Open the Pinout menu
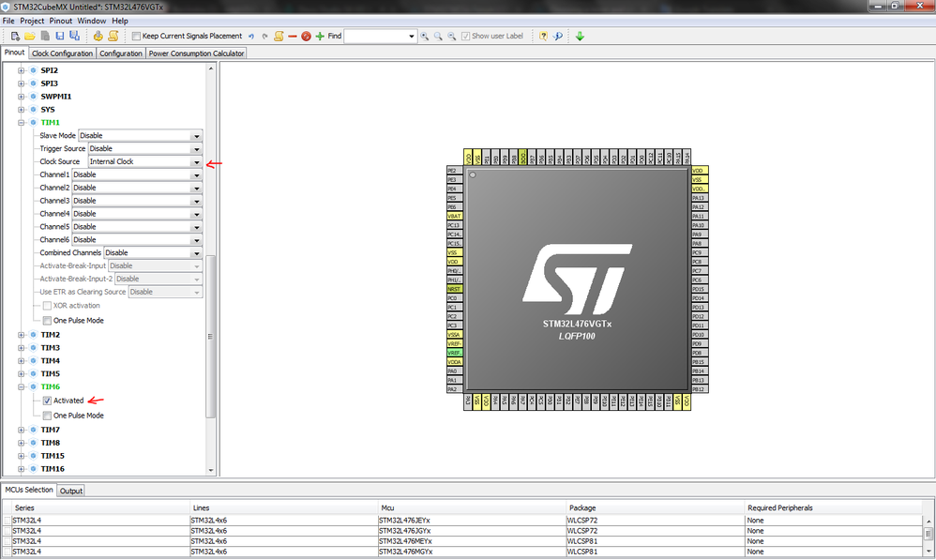This screenshot has width=936, height=560. coord(60,20)
